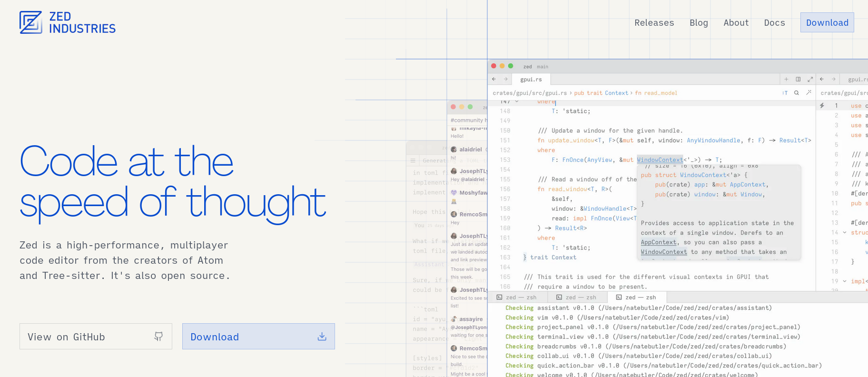The image size is (868, 377).
Task: Go to the Blog link
Action: click(699, 23)
